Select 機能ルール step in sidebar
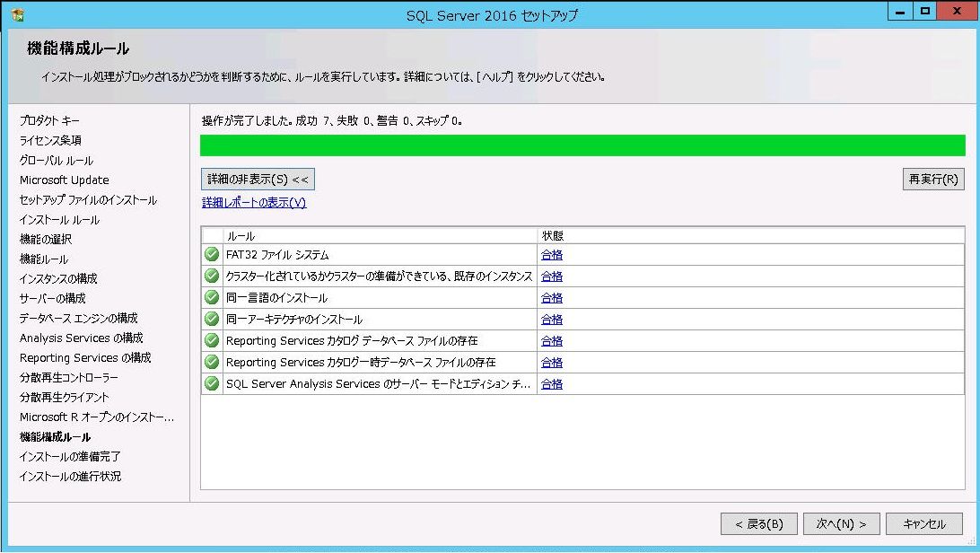Viewport: 980px width, 553px height. [x=44, y=259]
